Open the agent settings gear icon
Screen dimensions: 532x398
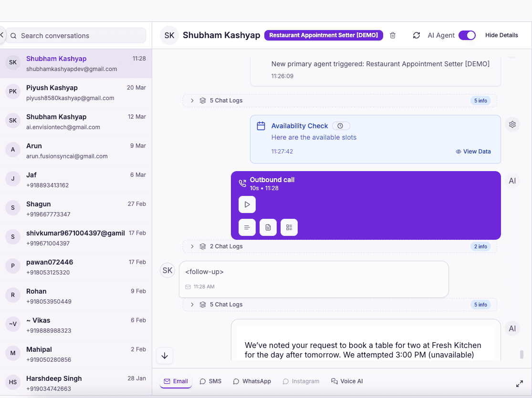[x=512, y=124]
